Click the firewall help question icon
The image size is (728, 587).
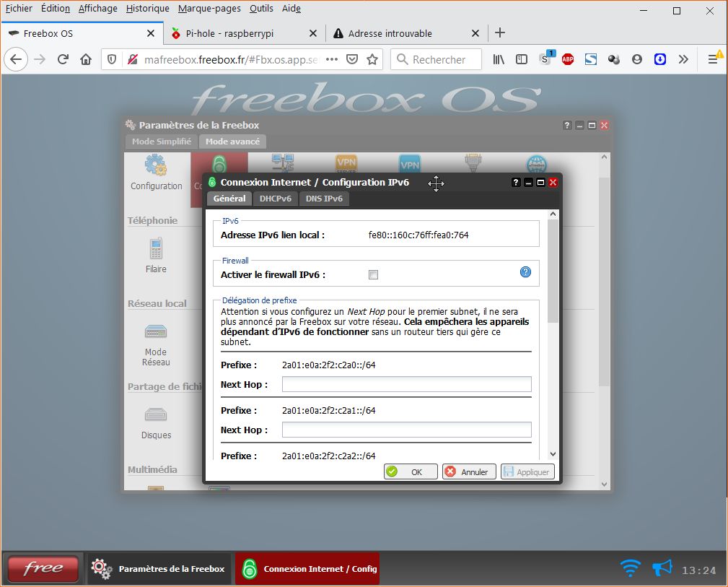525,272
